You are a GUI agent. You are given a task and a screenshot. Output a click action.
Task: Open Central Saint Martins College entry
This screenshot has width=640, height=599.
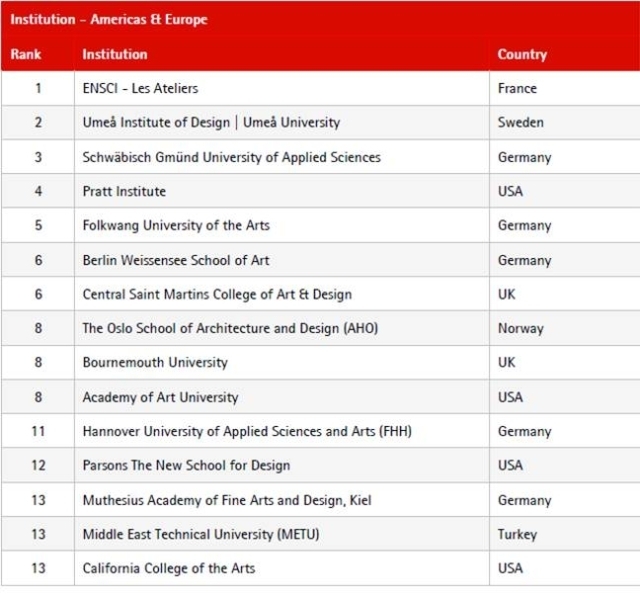217,294
